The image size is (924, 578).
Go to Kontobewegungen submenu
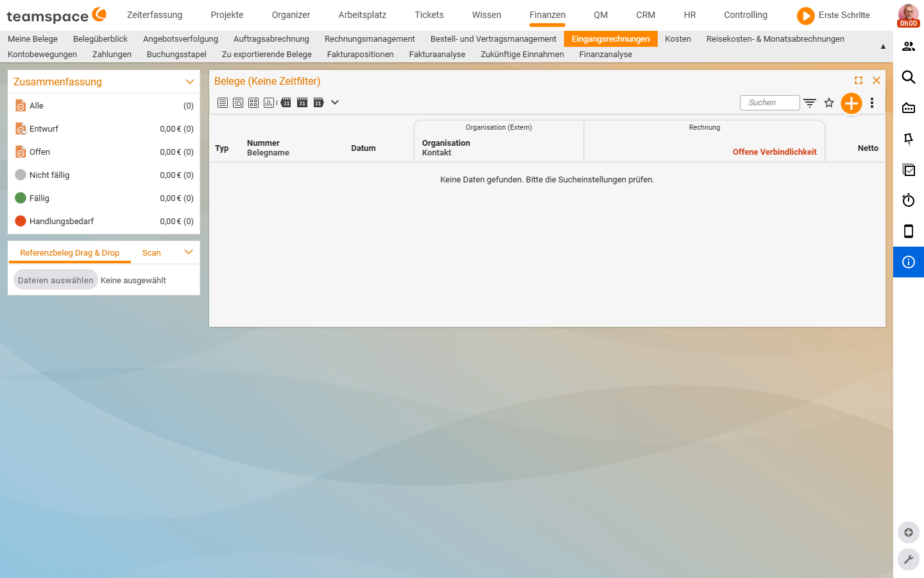[42, 54]
